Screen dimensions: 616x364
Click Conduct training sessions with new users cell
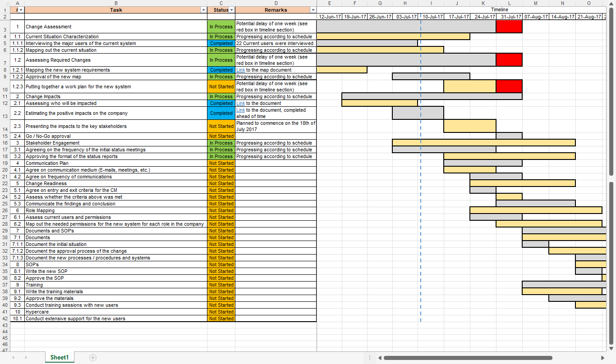pyautogui.click(x=116, y=305)
